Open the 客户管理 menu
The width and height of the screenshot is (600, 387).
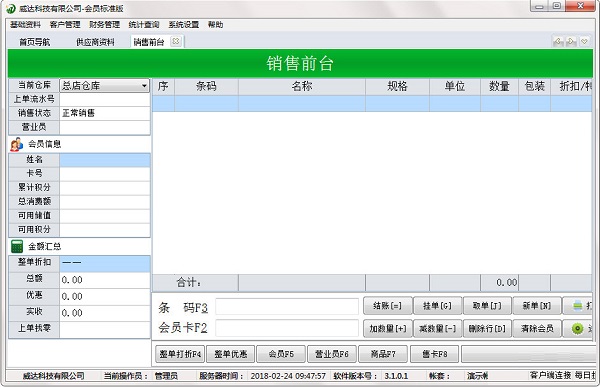[x=65, y=24]
